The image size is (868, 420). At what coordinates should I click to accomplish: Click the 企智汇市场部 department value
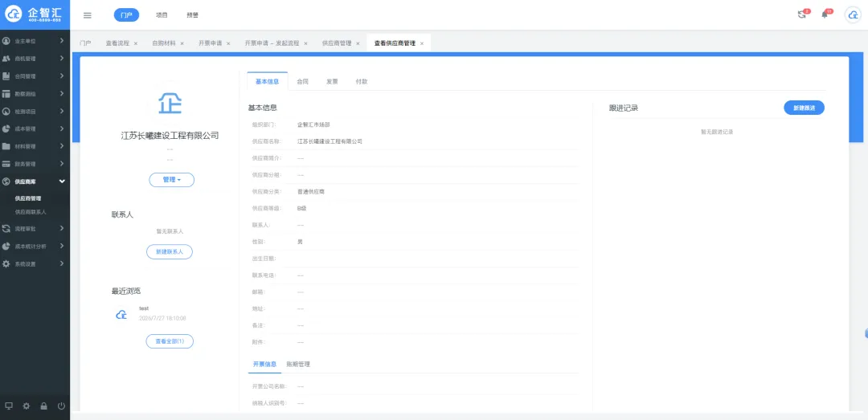pyautogui.click(x=313, y=124)
